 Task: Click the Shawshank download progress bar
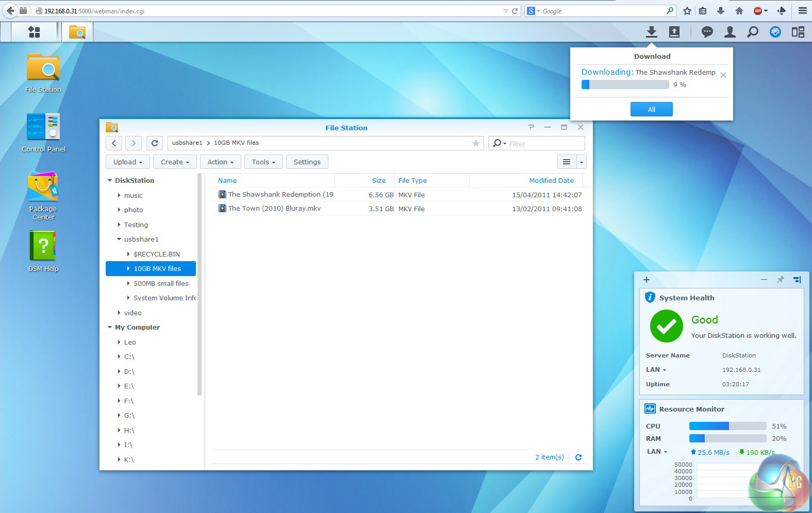[625, 85]
